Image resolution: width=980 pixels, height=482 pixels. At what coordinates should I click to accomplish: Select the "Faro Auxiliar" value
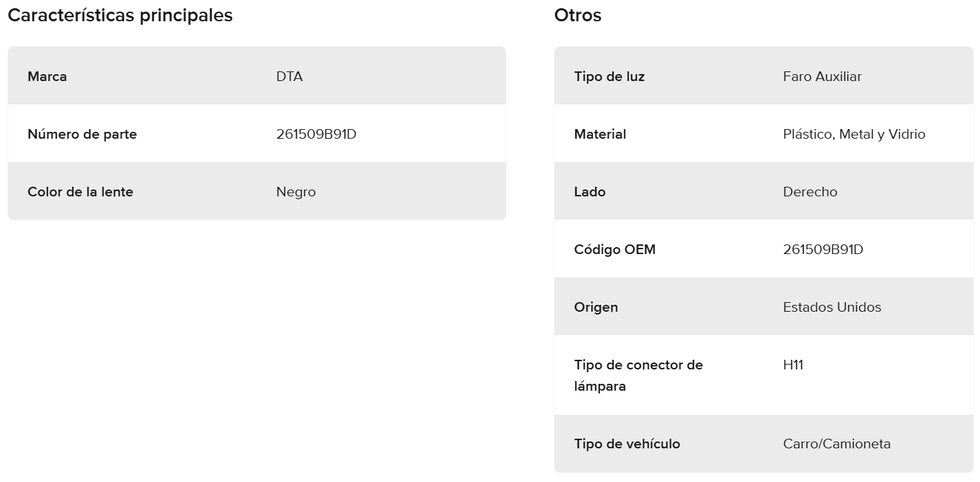pos(822,76)
